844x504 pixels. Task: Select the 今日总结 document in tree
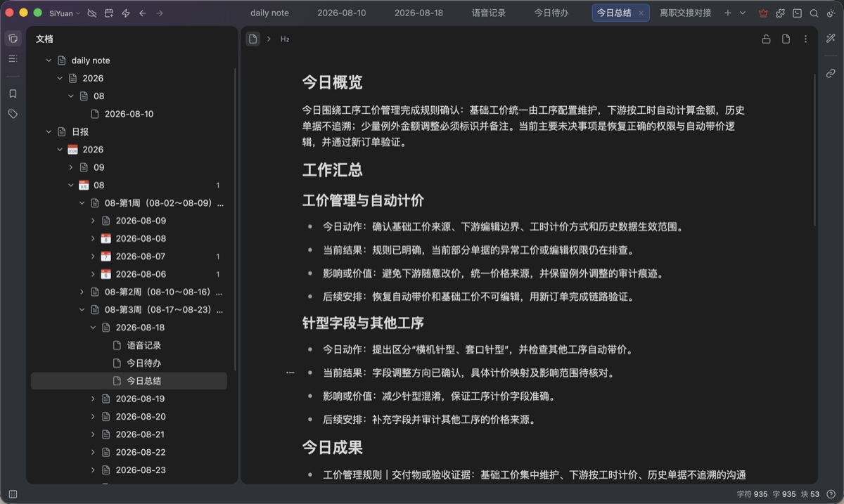(129, 381)
